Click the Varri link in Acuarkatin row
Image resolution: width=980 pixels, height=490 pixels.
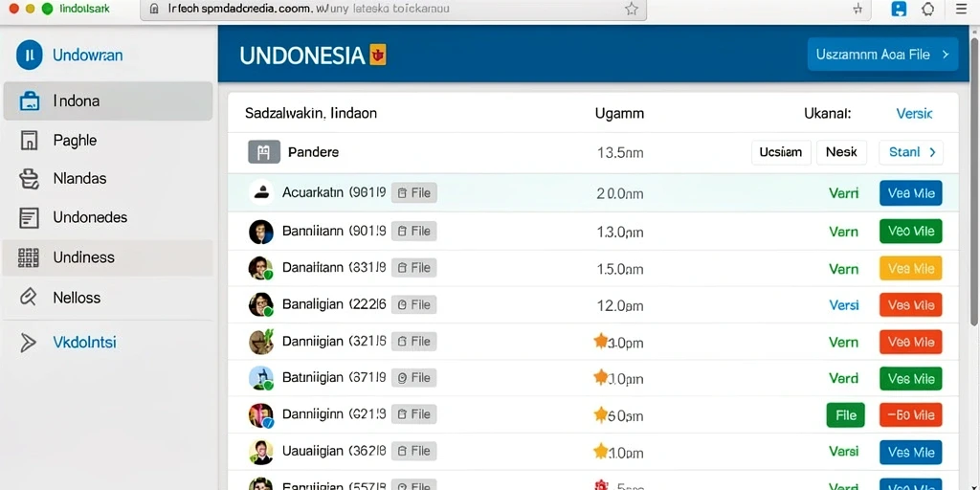[843, 193]
